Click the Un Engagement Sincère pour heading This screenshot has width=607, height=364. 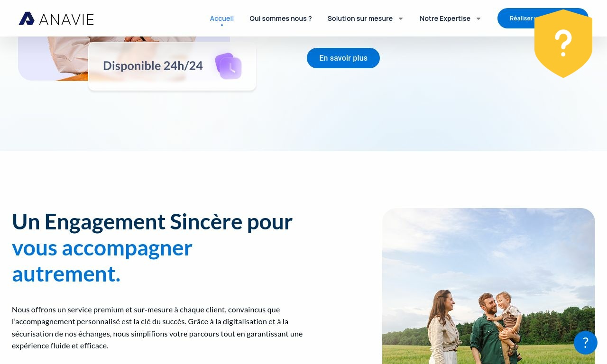(x=152, y=221)
